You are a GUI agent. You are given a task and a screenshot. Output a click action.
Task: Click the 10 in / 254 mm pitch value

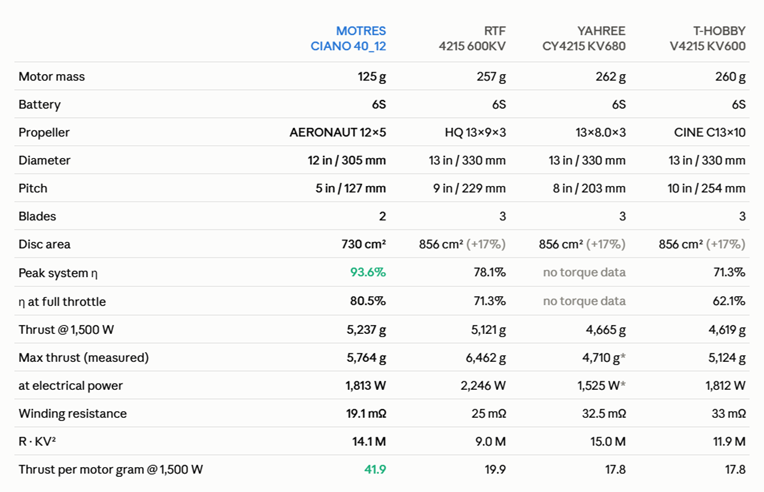point(707,188)
